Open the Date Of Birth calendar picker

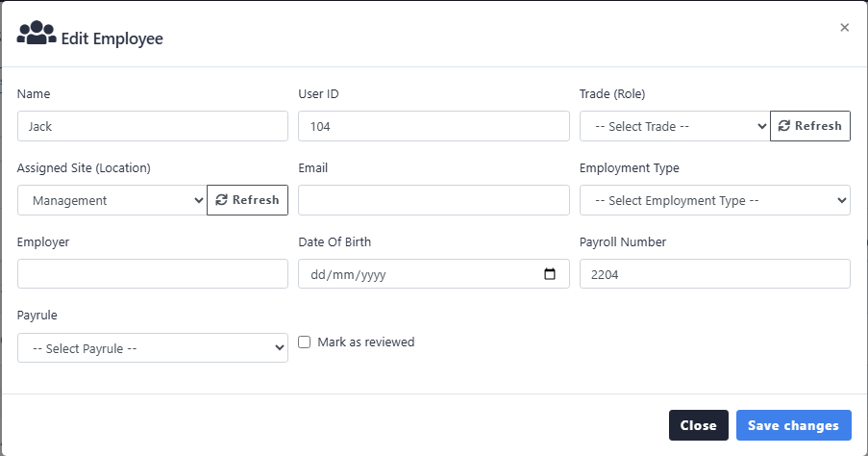(x=550, y=274)
